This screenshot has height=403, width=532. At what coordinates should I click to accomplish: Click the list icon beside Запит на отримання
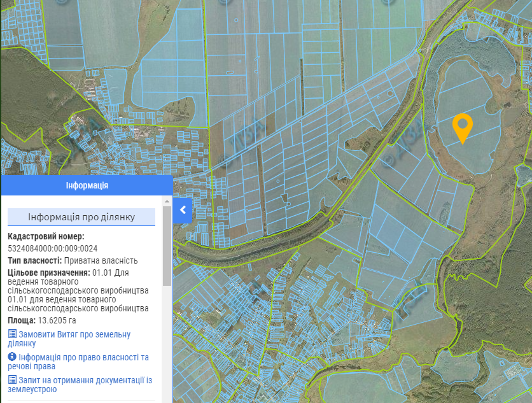[x=12, y=380]
